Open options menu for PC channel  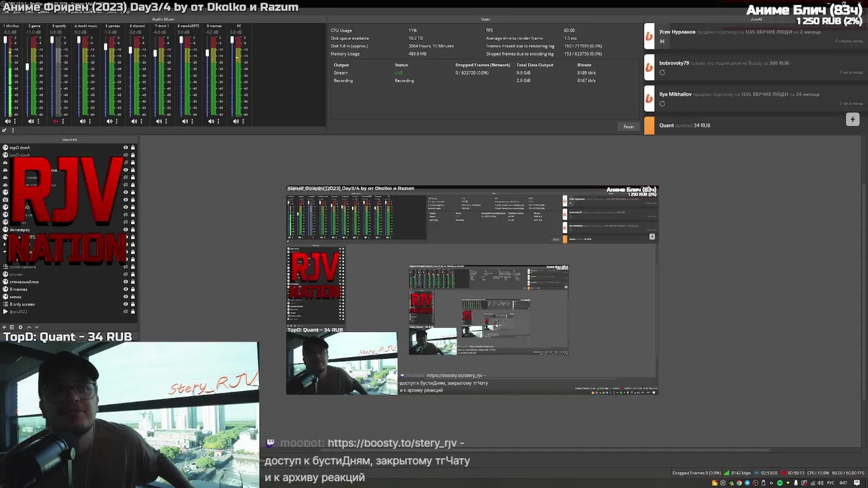(x=243, y=121)
